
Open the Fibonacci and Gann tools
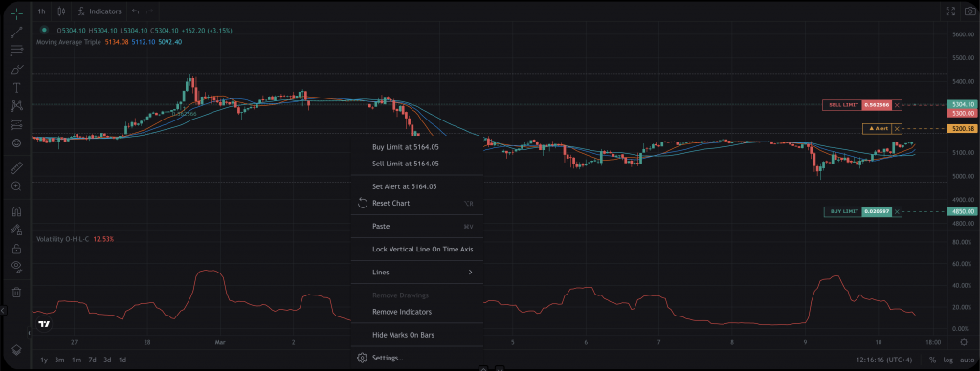pos(17,52)
